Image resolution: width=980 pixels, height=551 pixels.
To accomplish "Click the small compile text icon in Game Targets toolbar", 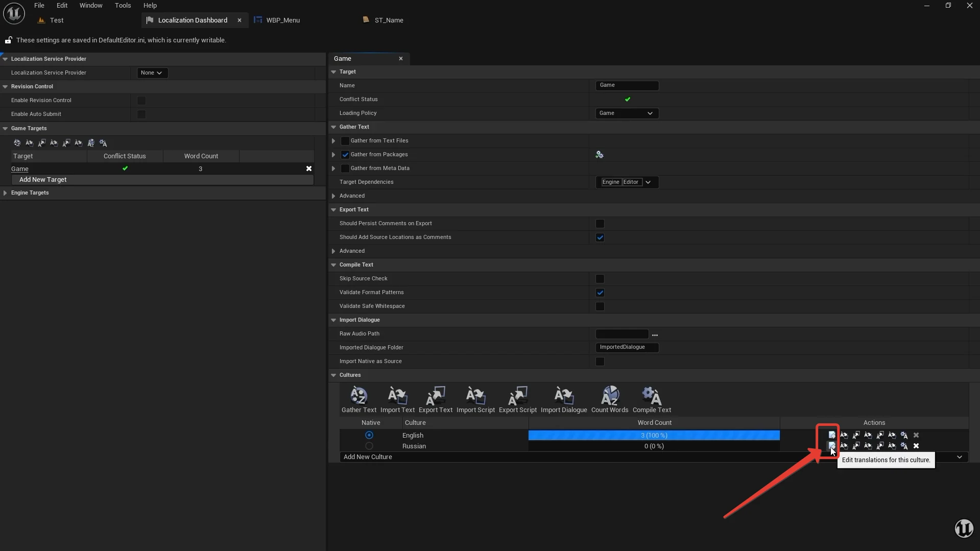I will coord(103,143).
